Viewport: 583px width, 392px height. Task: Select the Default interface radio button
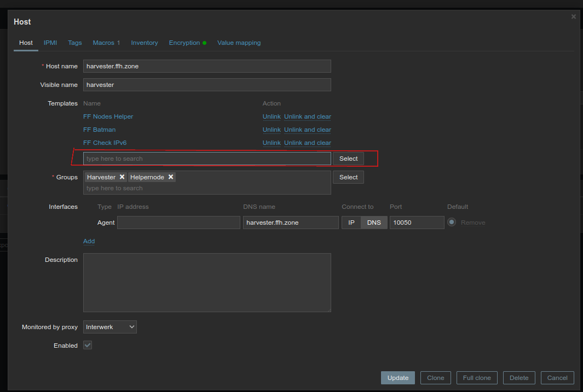point(452,223)
